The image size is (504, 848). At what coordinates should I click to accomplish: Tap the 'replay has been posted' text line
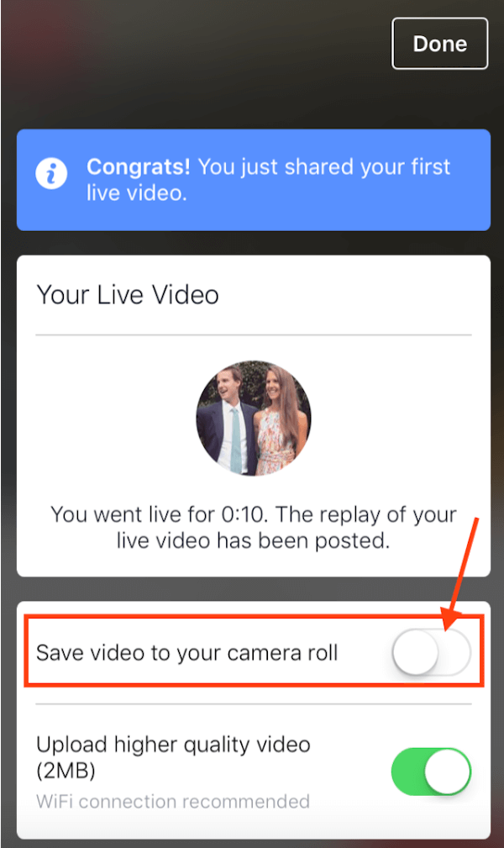point(253,540)
